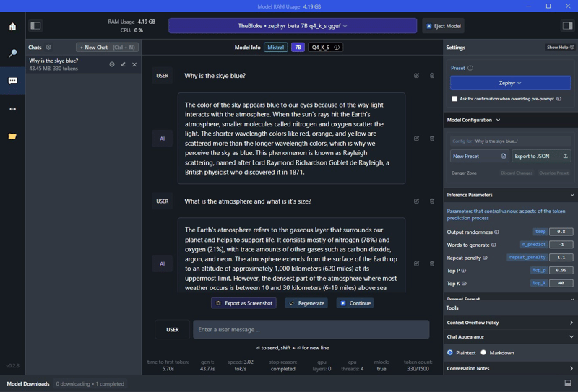
Task: Select the Markdown radio button
Action: (x=483, y=353)
